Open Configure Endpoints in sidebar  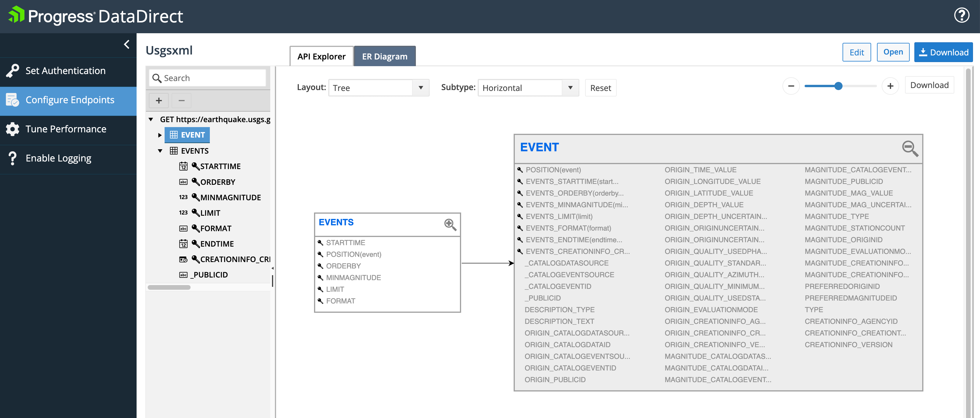pos(68,100)
